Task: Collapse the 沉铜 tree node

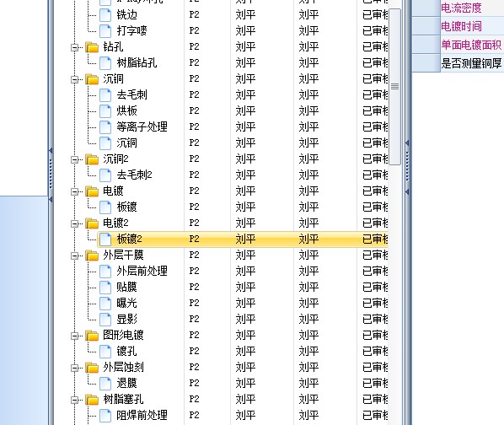Action: click(74, 79)
